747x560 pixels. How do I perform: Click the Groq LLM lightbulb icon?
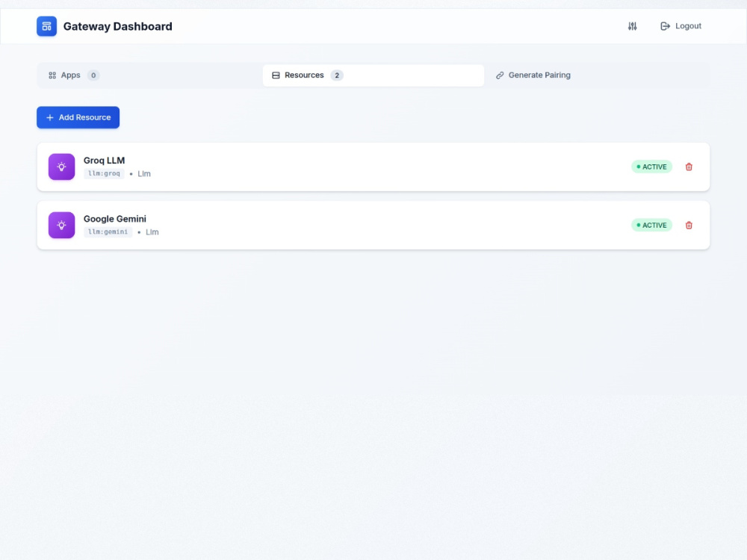point(61,167)
